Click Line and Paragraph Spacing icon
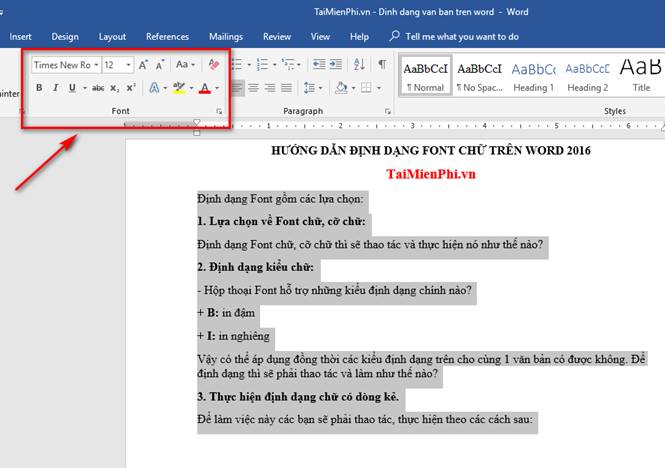Screen dimensions: 665x468 click(x=310, y=88)
